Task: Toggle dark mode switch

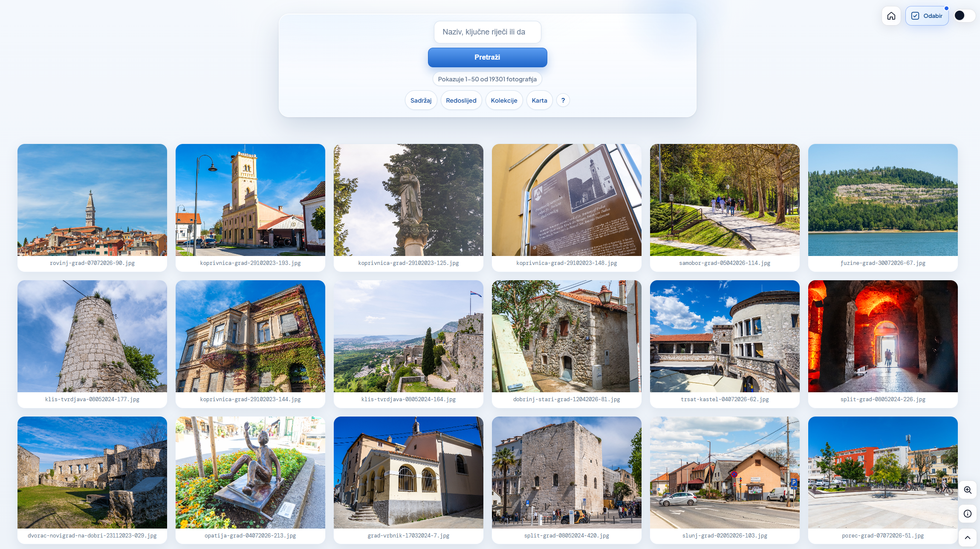Action: click(x=964, y=16)
